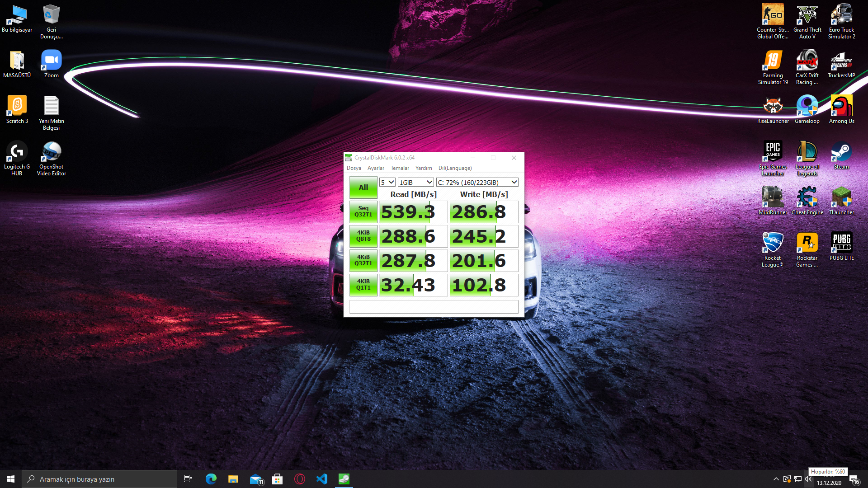Select Counter-Strike Global Offensive icon
868x488 pixels.
tap(773, 22)
